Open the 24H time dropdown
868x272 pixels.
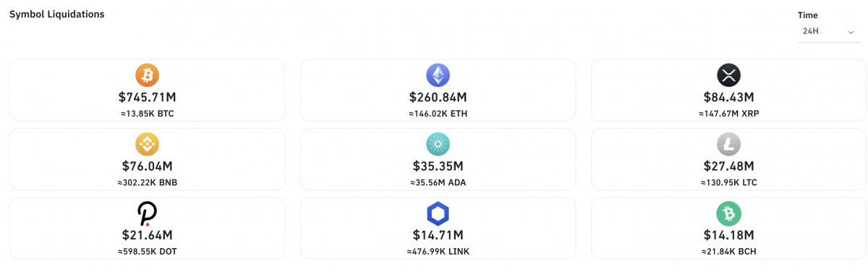pyautogui.click(x=828, y=32)
